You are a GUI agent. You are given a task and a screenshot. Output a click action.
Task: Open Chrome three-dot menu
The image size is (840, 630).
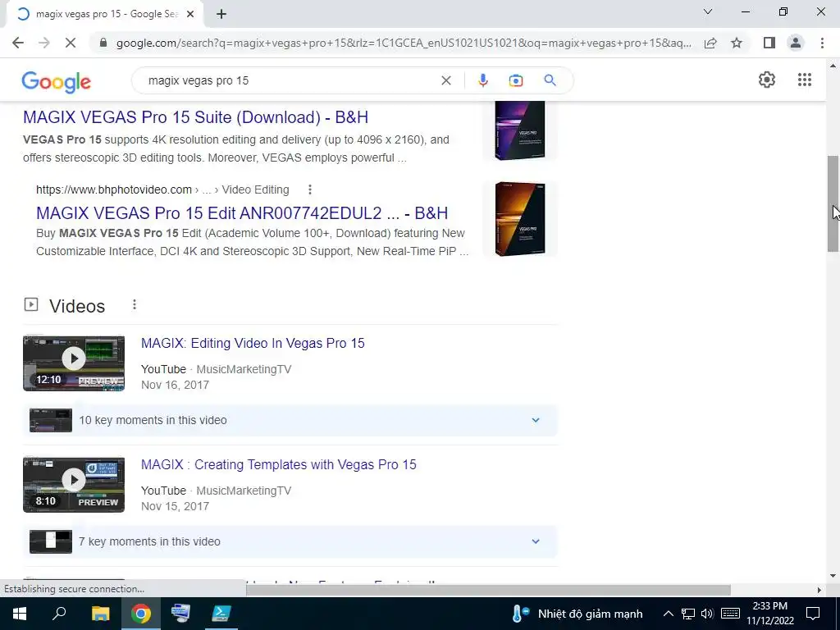click(x=822, y=43)
